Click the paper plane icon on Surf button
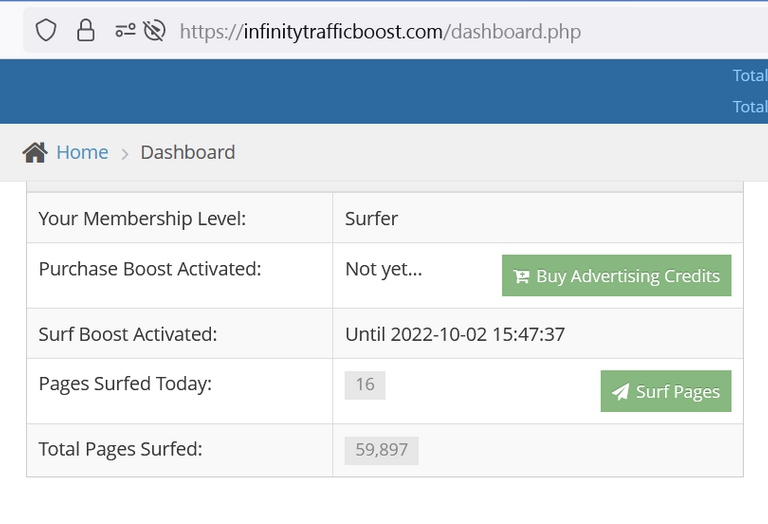 point(621,391)
